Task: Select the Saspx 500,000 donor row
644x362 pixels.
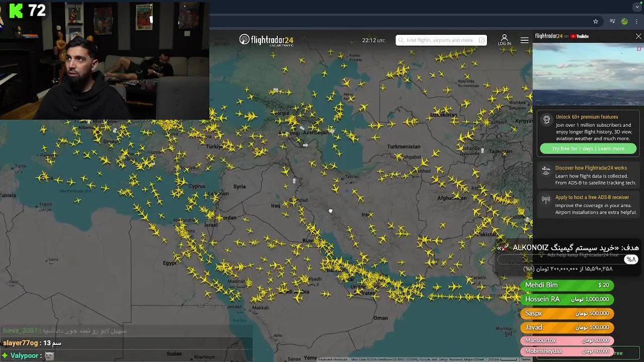Action: pos(567,313)
